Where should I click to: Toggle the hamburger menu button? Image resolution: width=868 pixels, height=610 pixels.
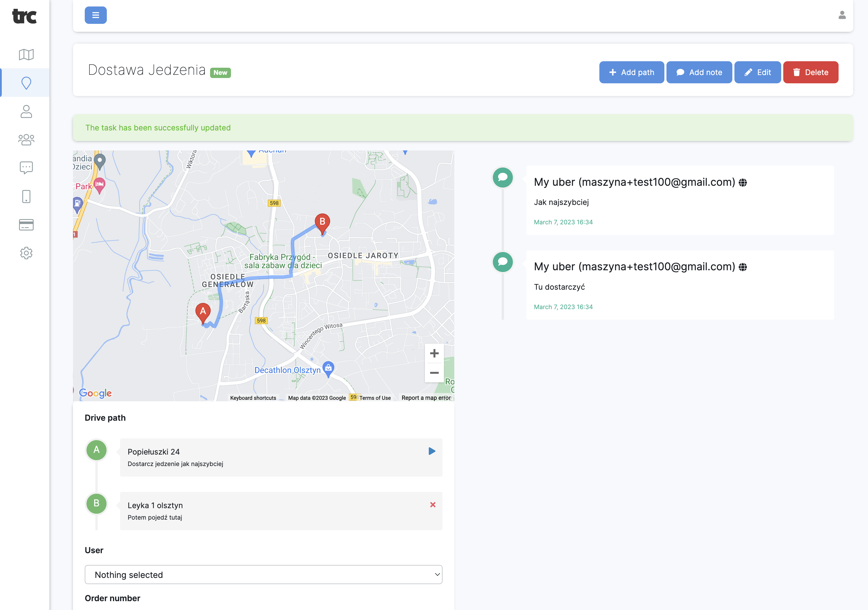pyautogui.click(x=96, y=15)
